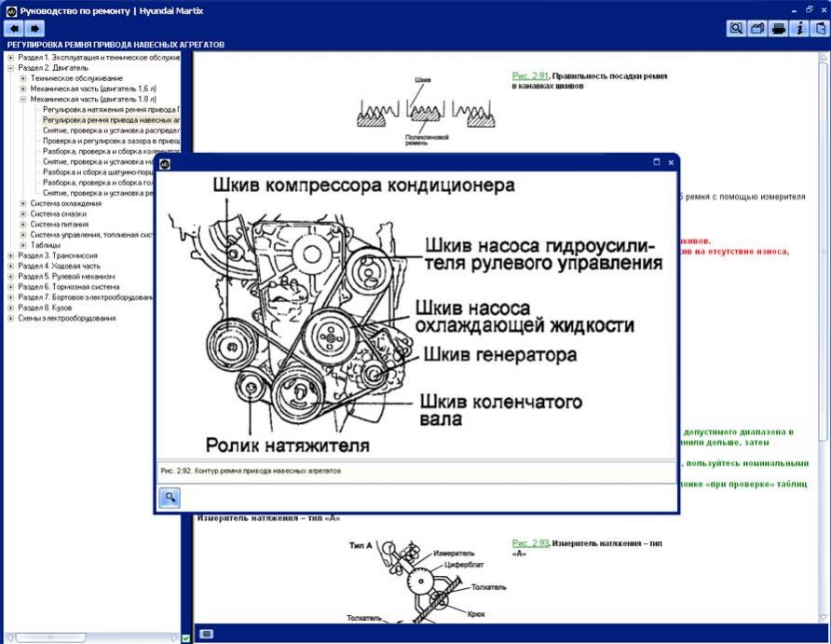Select Таблицы tree item
The image size is (831, 644).
coord(46,245)
